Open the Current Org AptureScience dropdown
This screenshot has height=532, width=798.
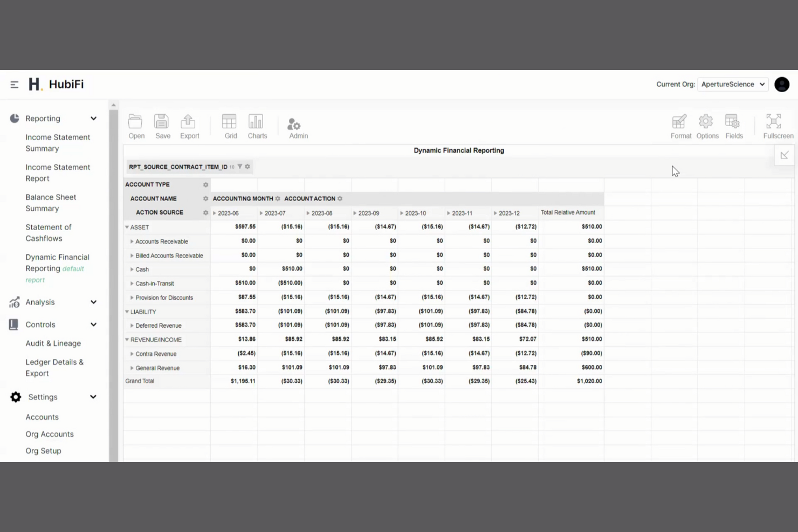pyautogui.click(x=733, y=84)
